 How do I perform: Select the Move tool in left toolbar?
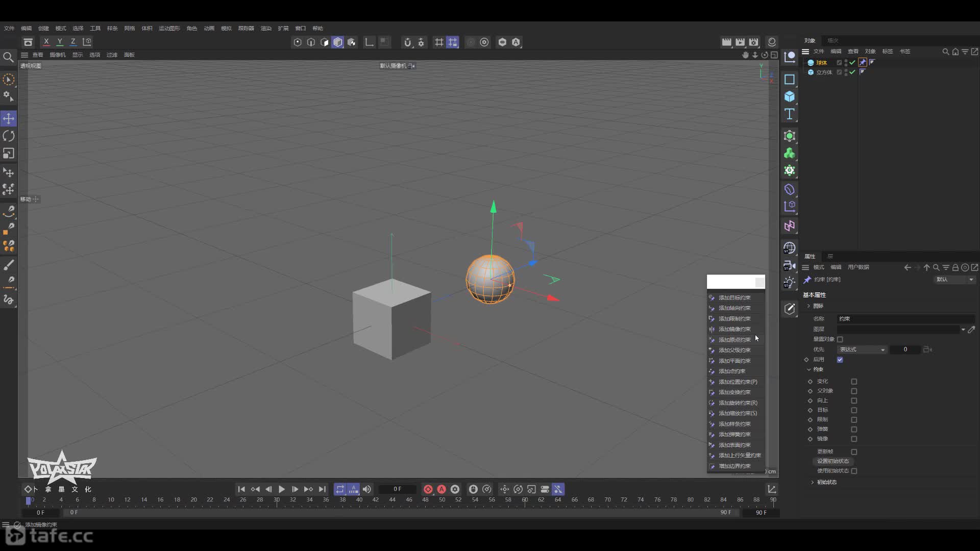[x=9, y=118]
